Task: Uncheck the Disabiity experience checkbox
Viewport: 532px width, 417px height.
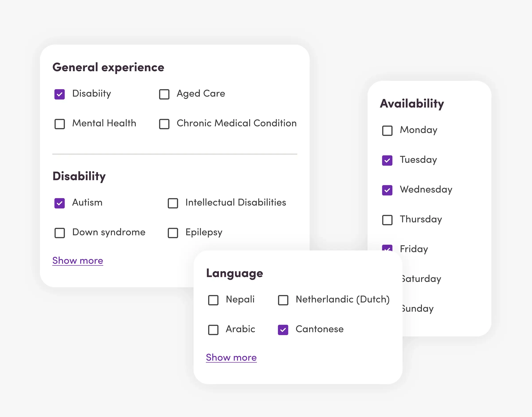Action: [60, 94]
